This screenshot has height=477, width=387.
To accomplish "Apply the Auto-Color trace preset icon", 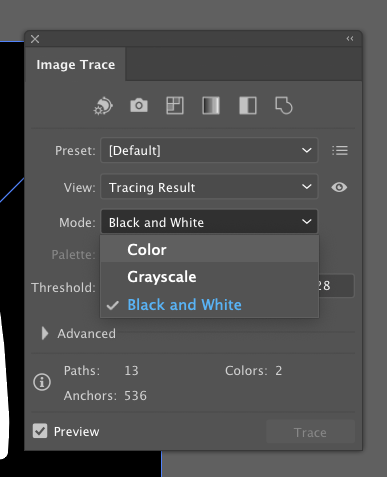I will pyautogui.click(x=103, y=106).
